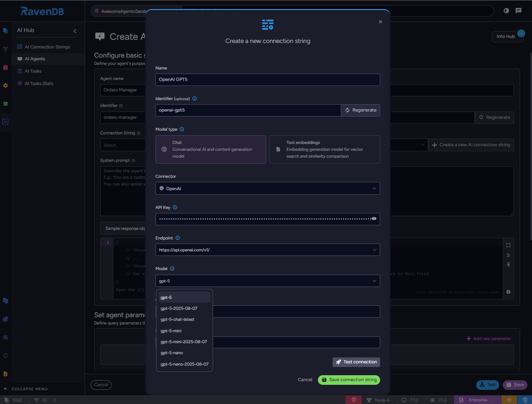Click Add new parameter
Screen dimensions: 532x404
pos(489,339)
